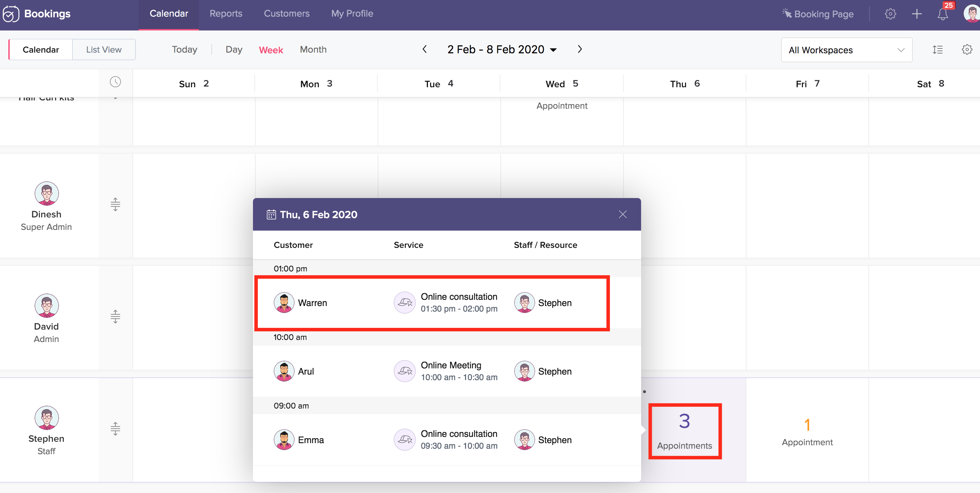Close the Thu, 6 Feb 2020 popup
980x493 pixels.
click(622, 214)
